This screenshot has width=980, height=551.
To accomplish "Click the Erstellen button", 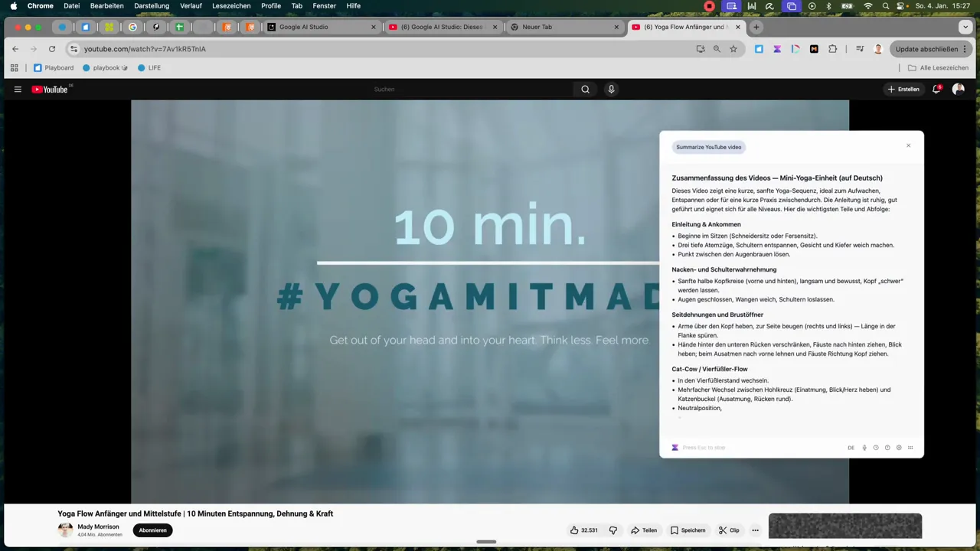I will 903,90.
